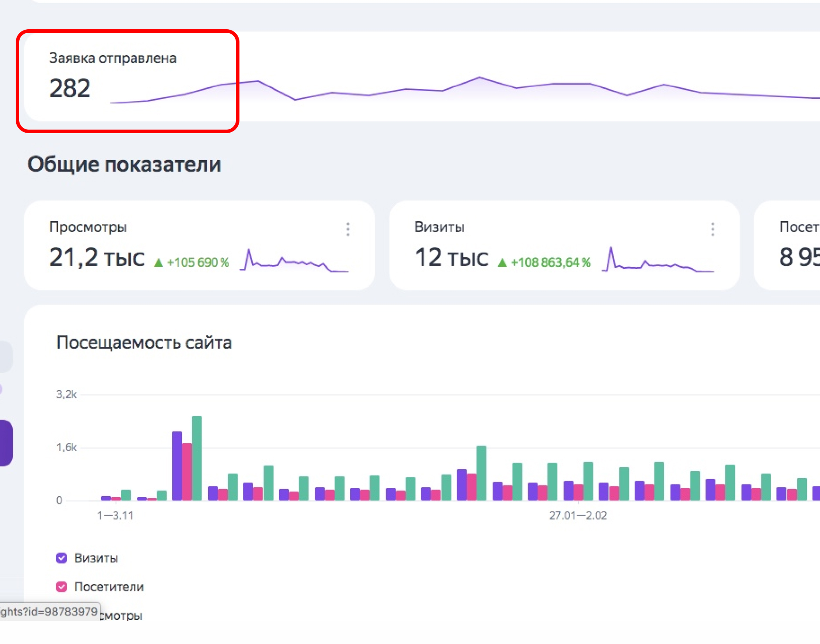Image resolution: width=820 pixels, height=644 pixels.
Task: Click the 27.01—2.02 date label on the axis
Action: click(577, 516)
